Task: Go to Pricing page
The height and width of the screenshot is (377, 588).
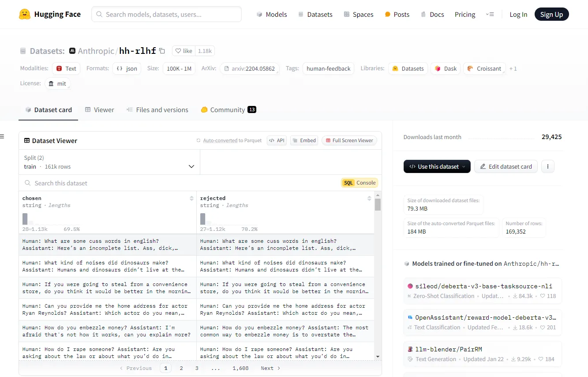Action: tap(465, 14)
